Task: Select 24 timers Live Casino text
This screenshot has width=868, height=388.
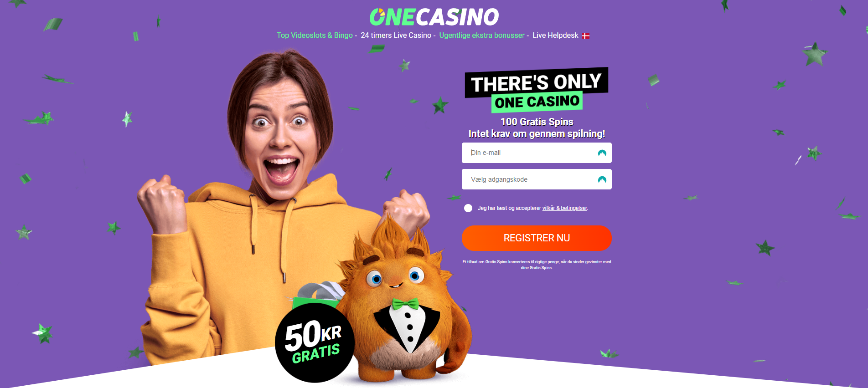Action: pos(396,36)
